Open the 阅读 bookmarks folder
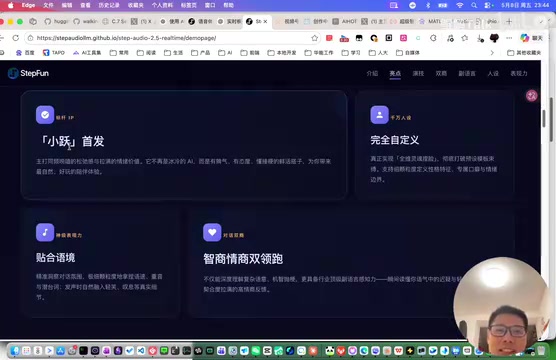 146,52
